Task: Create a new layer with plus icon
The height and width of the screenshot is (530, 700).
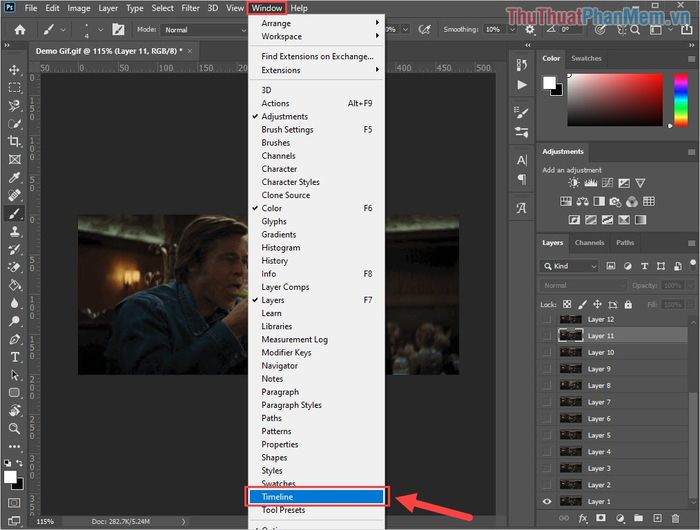Action: point(655,519)
